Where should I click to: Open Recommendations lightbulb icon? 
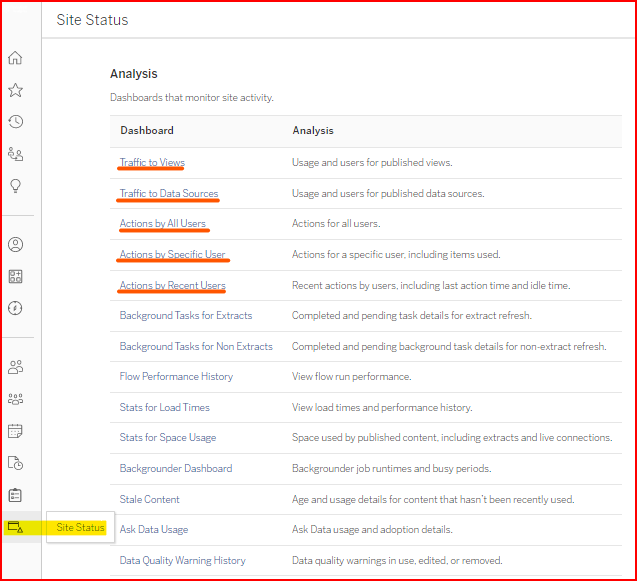click(x=15, y=186)
